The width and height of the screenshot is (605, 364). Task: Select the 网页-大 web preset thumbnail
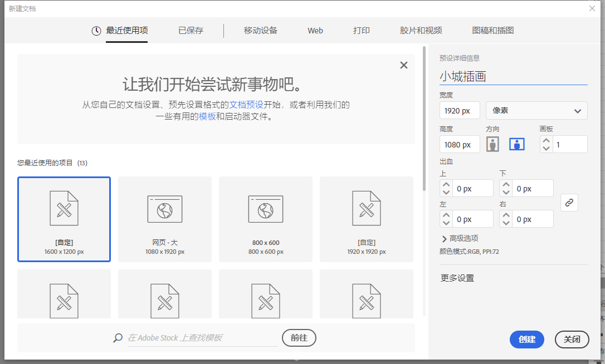(x=165, y=219)
